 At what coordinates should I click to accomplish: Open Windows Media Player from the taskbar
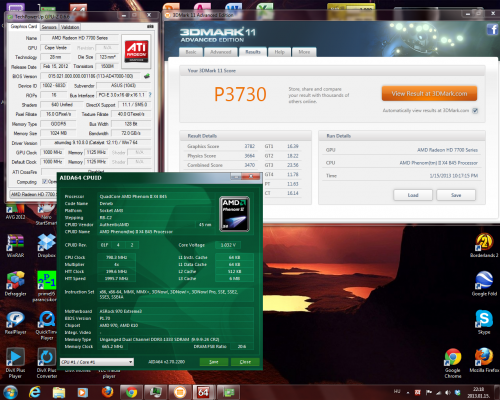coord(83,392)
